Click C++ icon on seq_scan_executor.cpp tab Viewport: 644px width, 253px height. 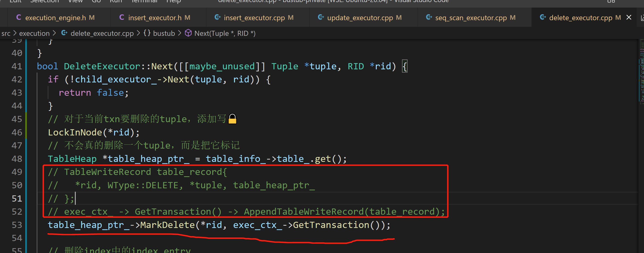point(429,17)
